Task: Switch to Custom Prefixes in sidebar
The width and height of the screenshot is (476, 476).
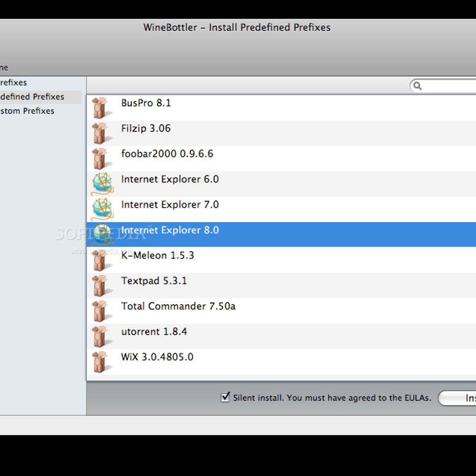Action: [x=27, y=111]
